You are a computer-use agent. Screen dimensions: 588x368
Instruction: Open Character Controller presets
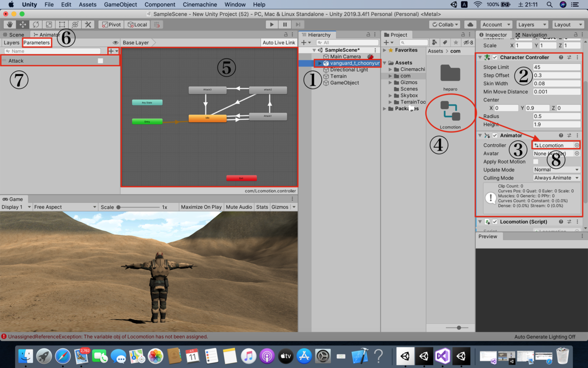569,57
